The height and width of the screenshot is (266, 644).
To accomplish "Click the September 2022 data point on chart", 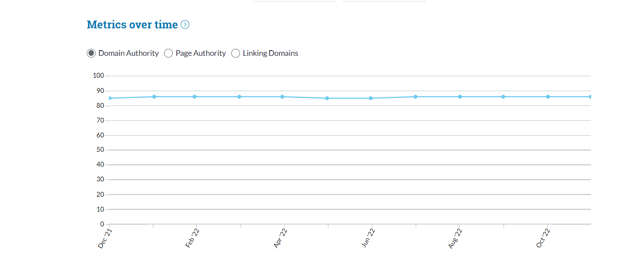I will coord(503,96).
